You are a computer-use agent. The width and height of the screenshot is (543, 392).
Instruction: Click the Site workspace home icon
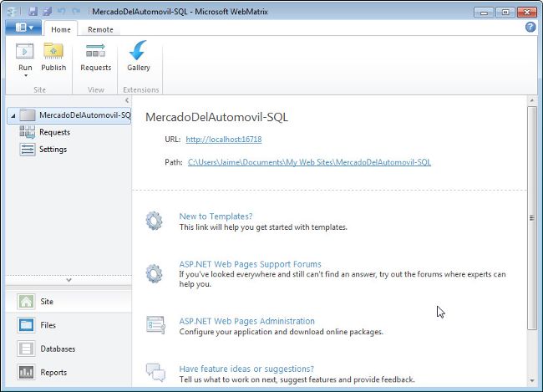[x=26, y=301]
